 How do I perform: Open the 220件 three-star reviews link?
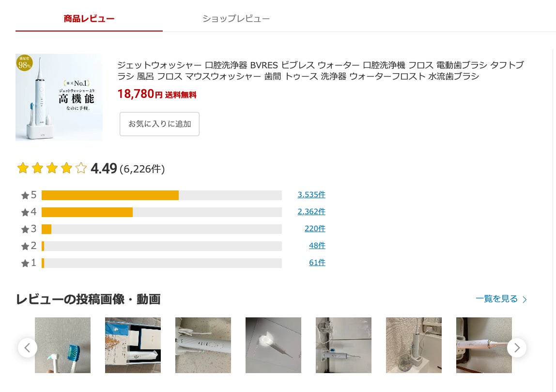pos(315,229)
